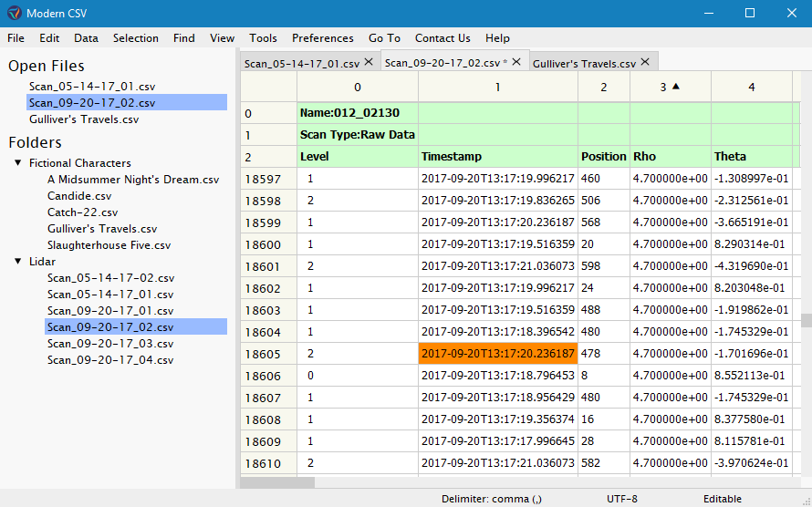Viewport: 812px width, 507px height.
Task: Open the Preferences menu
Action: [322, 38]
